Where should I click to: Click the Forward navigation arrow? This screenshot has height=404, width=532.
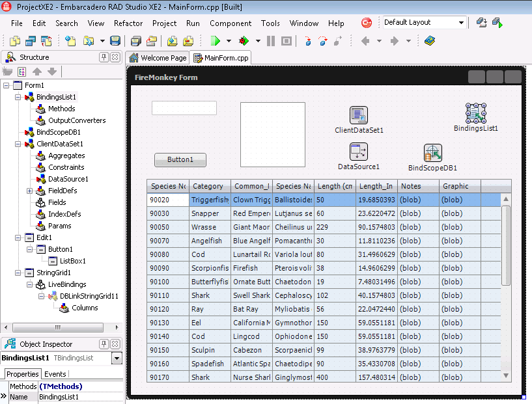point(394,41)
